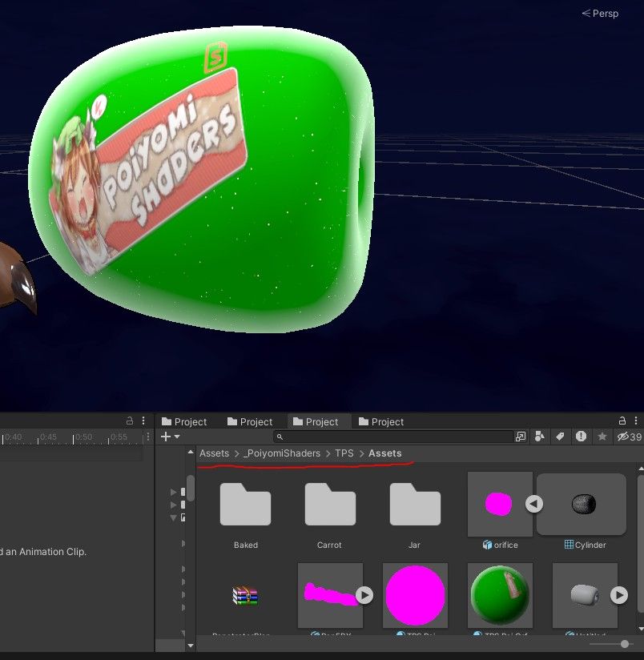
Task: Click the bold current Assets breadcrumb
Action: pyautogui.click(x=385, y=453)
